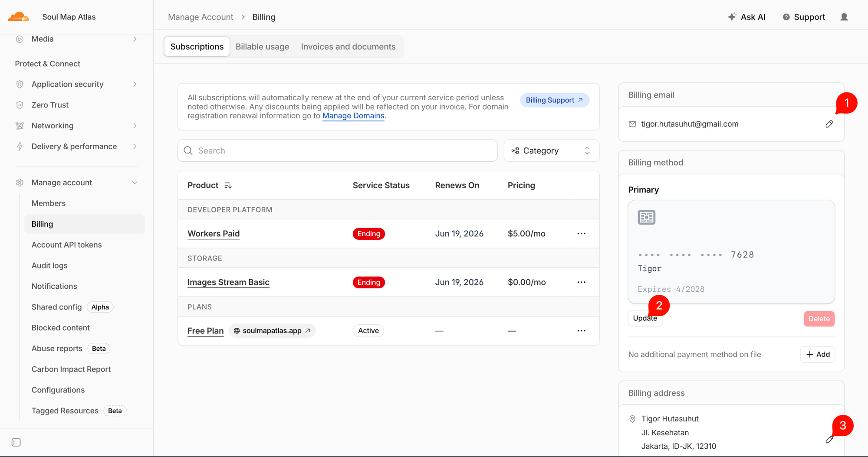This screenshot has width=868, height=457.
Task: Follow the Manage Domains link
Action: [x=353, y=116]
